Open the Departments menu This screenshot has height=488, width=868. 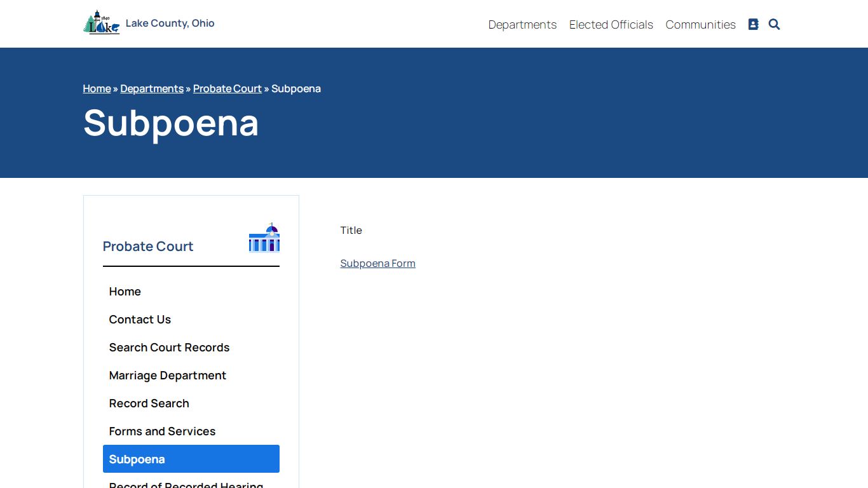[522, 24]
